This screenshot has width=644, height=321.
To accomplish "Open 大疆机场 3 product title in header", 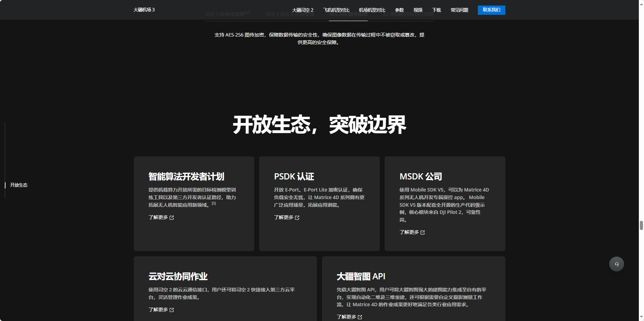I will pyautogui.click(x=144, y=10).
